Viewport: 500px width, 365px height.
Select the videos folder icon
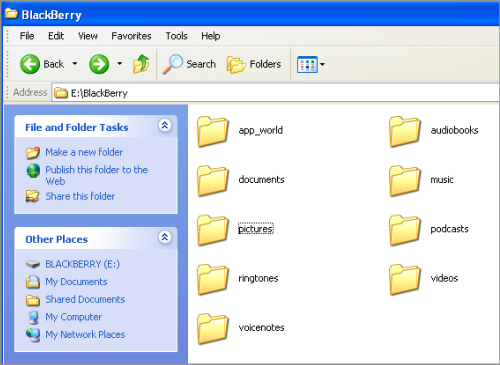(x=405, y=280)
